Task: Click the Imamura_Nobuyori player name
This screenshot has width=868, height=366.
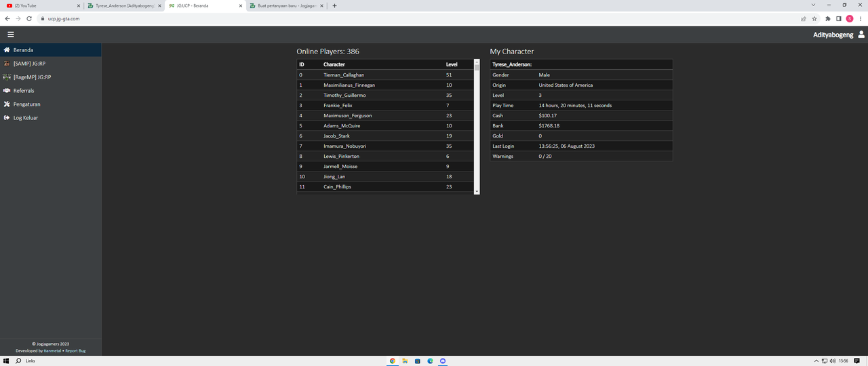Action: click(x=345, y=146)
